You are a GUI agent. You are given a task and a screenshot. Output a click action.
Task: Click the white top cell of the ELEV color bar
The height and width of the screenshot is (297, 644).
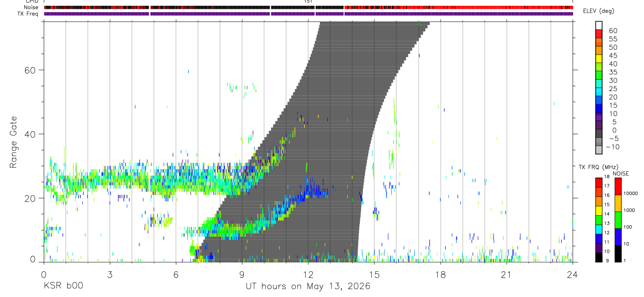(599, 25)
